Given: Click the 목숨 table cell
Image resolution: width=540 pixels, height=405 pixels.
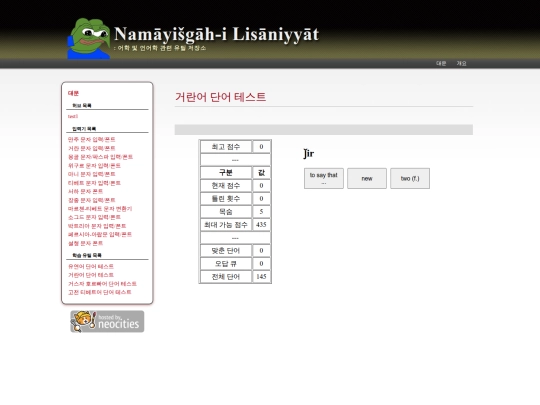Looking at the screenshot, I should tap(226, 211).
